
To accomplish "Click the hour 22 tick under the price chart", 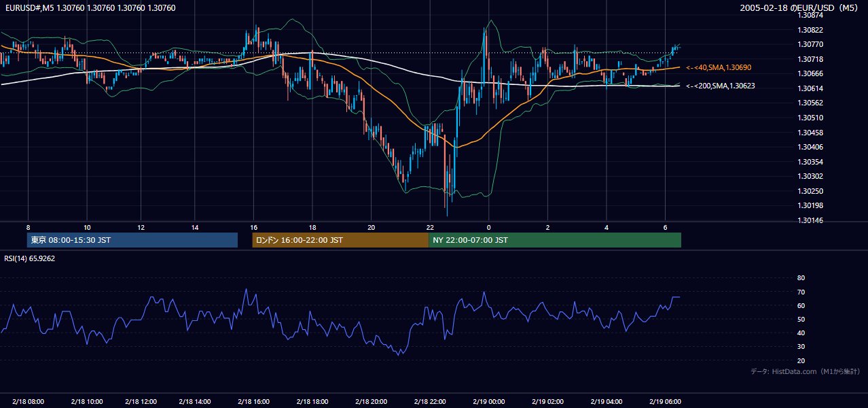I will click(x=430, y=227).
